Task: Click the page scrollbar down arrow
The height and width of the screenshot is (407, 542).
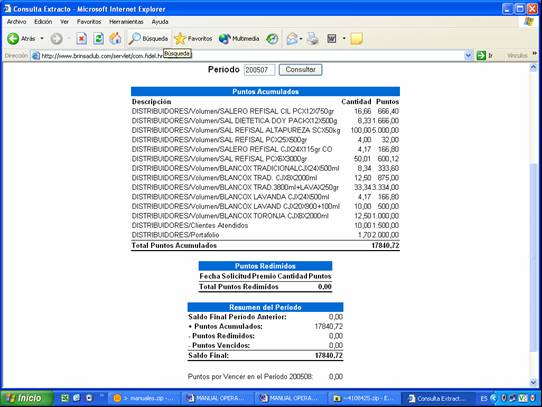Action: [533, 382]
